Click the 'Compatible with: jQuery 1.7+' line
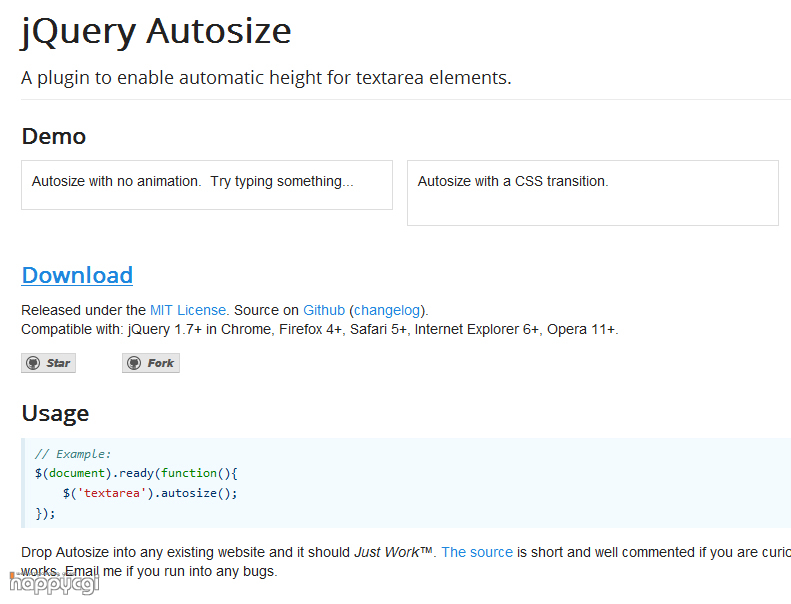The width and height of the screenshot is (791, 604). pos(320,329)
